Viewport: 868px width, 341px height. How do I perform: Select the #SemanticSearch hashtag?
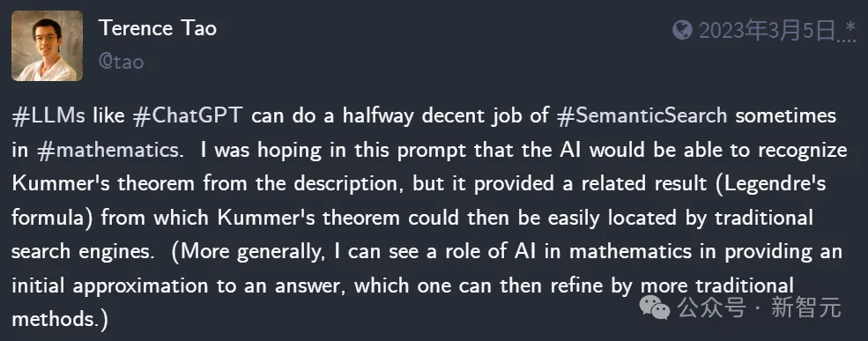(642, 116)
